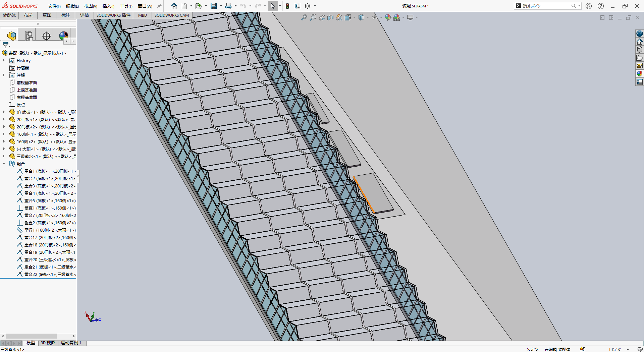Open the 文件(F) menu
The image size is (644, 352).
pyautogui.click(x=54, y=6)
